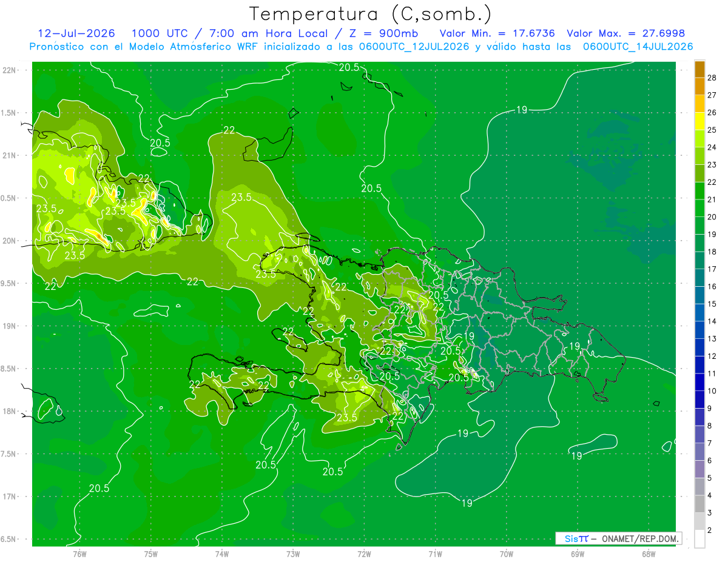Click the '9' legend scale label

pos(710,409)
